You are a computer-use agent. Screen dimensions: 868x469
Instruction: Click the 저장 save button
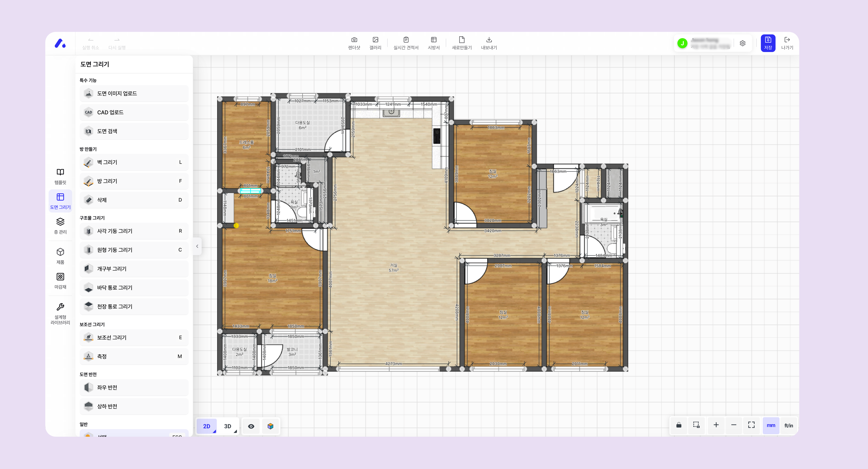(x=768, y=43)
